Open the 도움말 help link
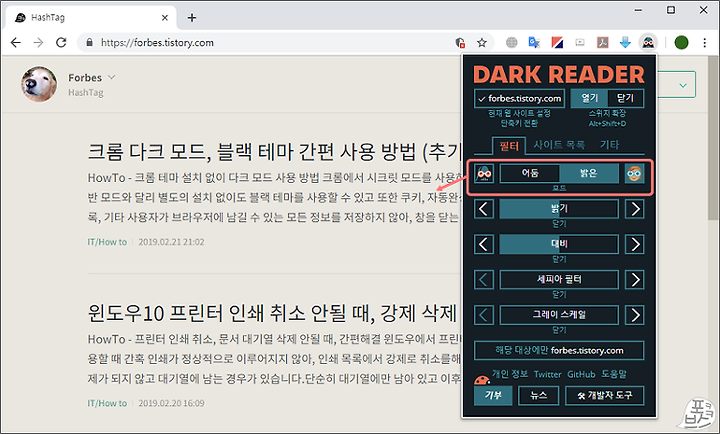Viewport: 720px width, 434px height. (x=614, y=374)
